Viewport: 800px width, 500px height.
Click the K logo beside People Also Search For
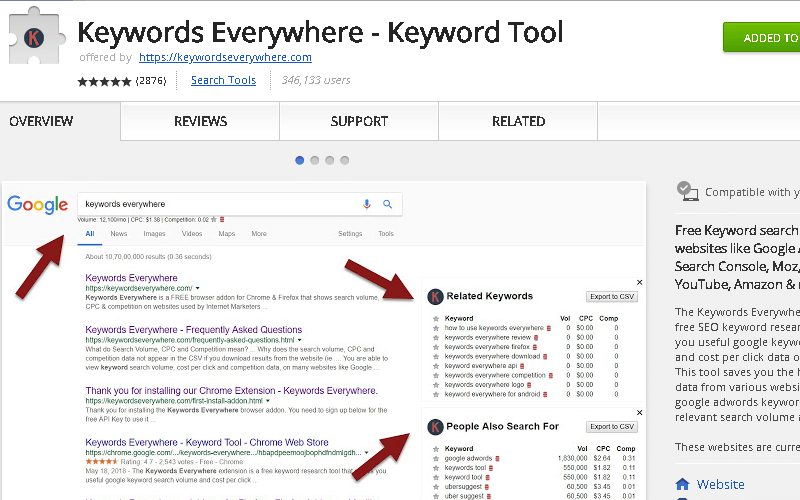tap(435, 427)
